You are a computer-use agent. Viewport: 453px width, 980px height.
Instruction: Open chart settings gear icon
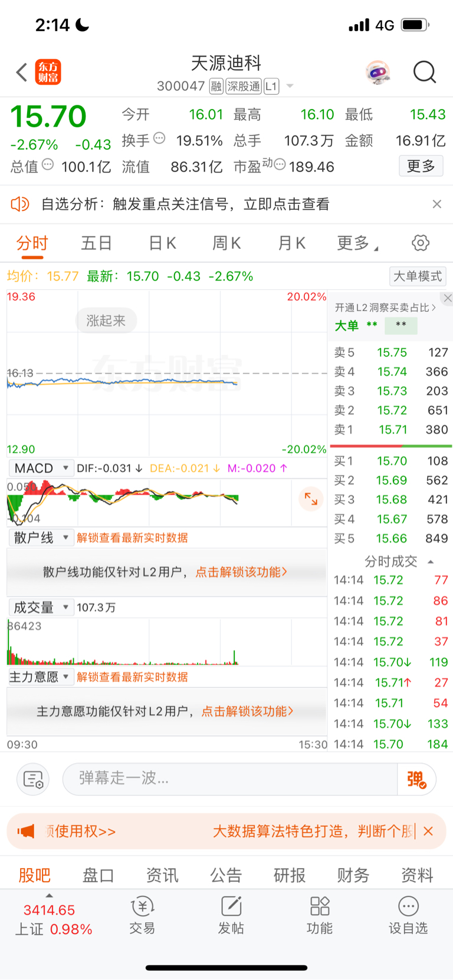coord(421,243)
